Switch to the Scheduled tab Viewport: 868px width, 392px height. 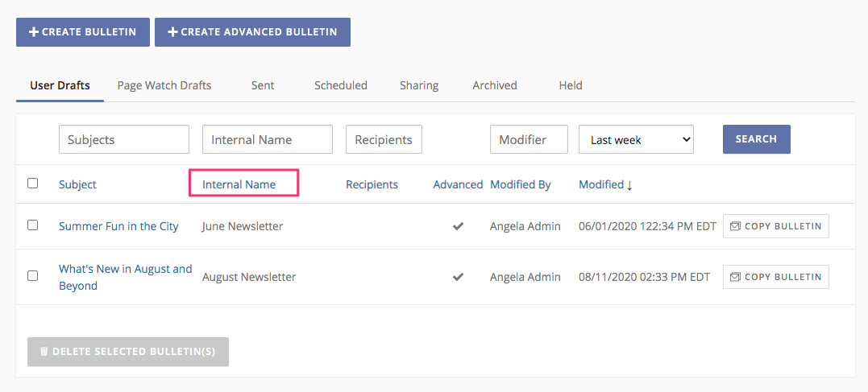341,85
